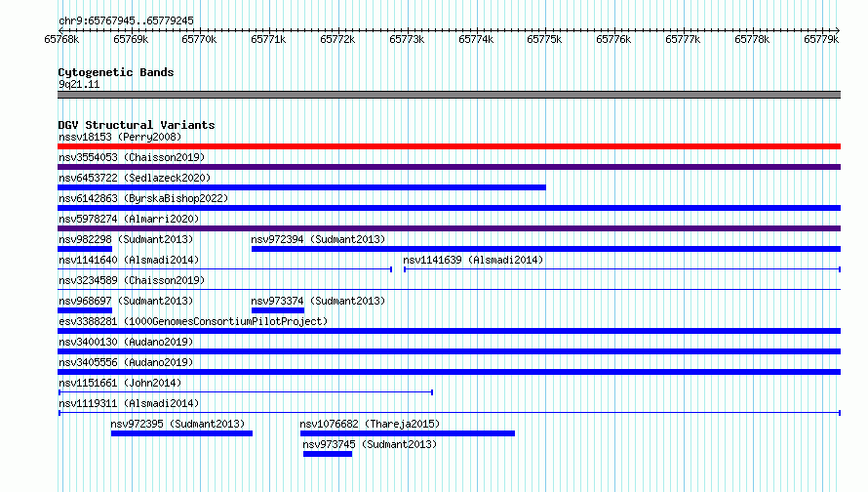Open nsv972394 (Sudmant2013) label

click(318, 239)
